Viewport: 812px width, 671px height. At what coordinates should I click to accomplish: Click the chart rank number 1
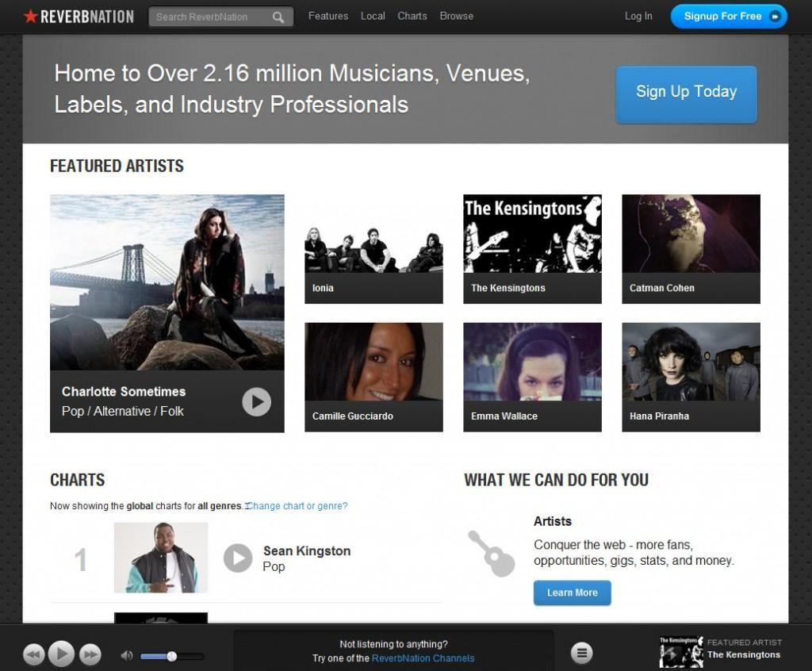tap(80, 560)
